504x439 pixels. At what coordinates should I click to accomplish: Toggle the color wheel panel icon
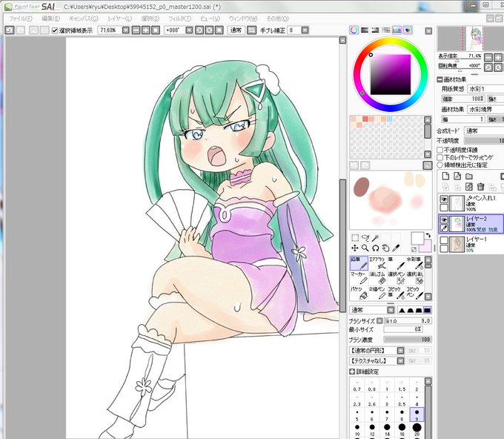[354, 30]
